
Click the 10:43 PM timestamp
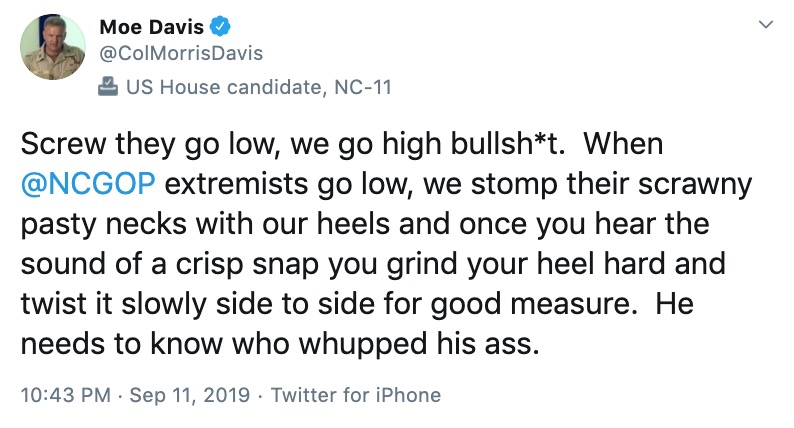66,395
